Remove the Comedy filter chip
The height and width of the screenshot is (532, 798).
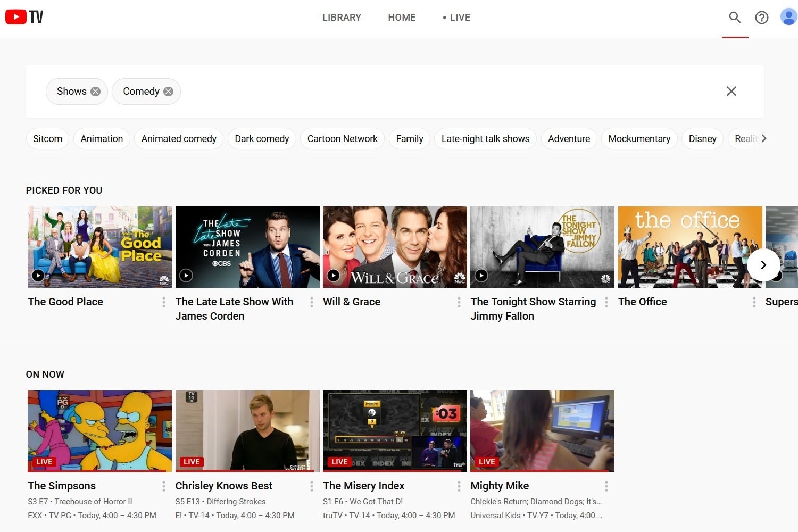pyautogui.click(x=169, y=92)
